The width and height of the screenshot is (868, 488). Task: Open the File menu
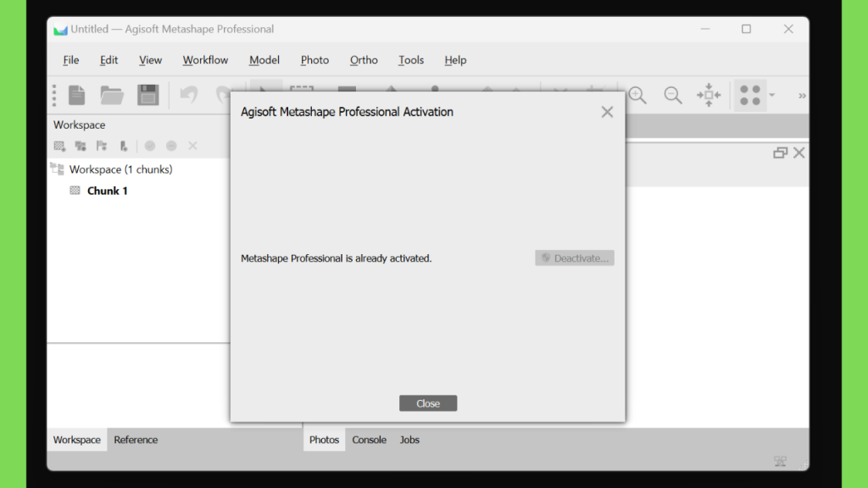point(71,60)
